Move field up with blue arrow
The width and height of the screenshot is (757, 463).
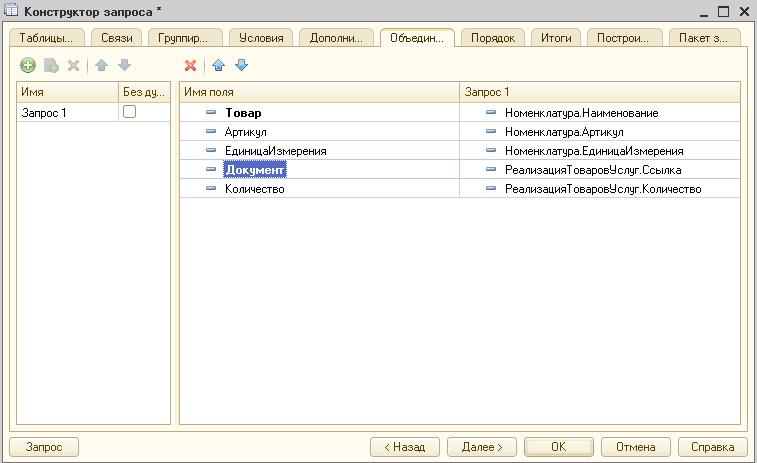pyautogui.click(x=218, y=66)
